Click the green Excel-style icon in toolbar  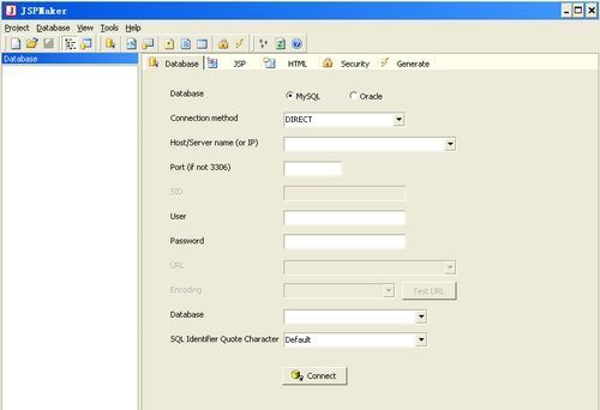pyautogui.click(x=281, y=44)
